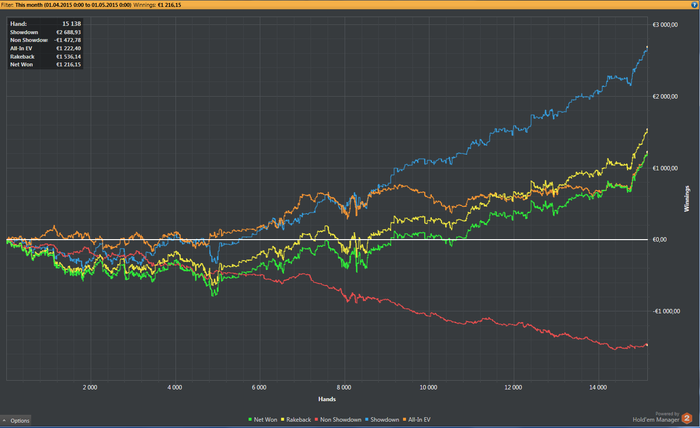700x428 pixels.
Task: Click the 'This month' filter date range text
Action: click(73, 5)
